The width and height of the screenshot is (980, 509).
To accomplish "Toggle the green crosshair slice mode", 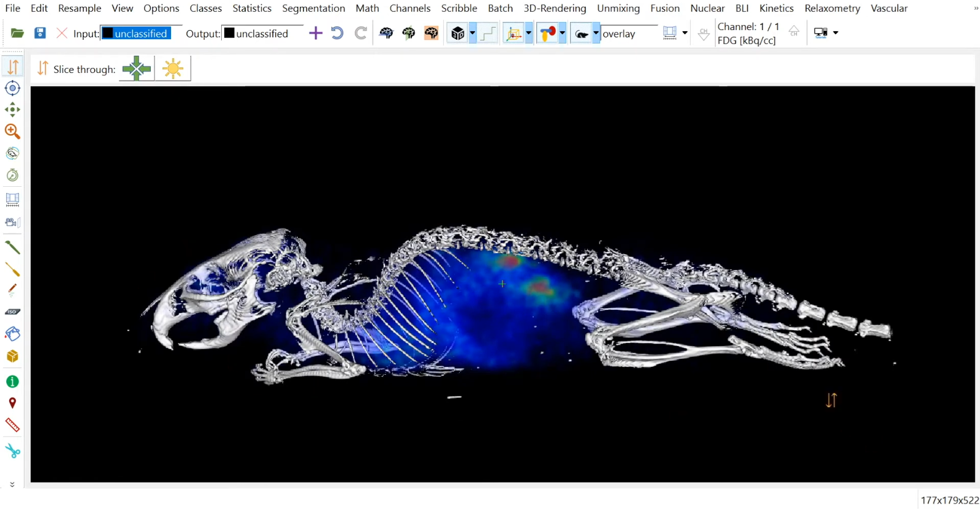I will [137, 69].
